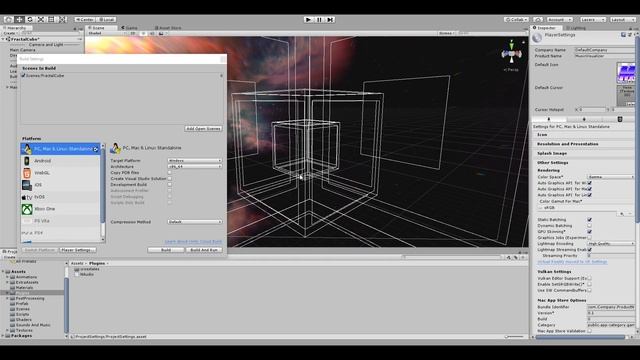
Task: Toggle Local handle rotation button
Action: [107, 19]
